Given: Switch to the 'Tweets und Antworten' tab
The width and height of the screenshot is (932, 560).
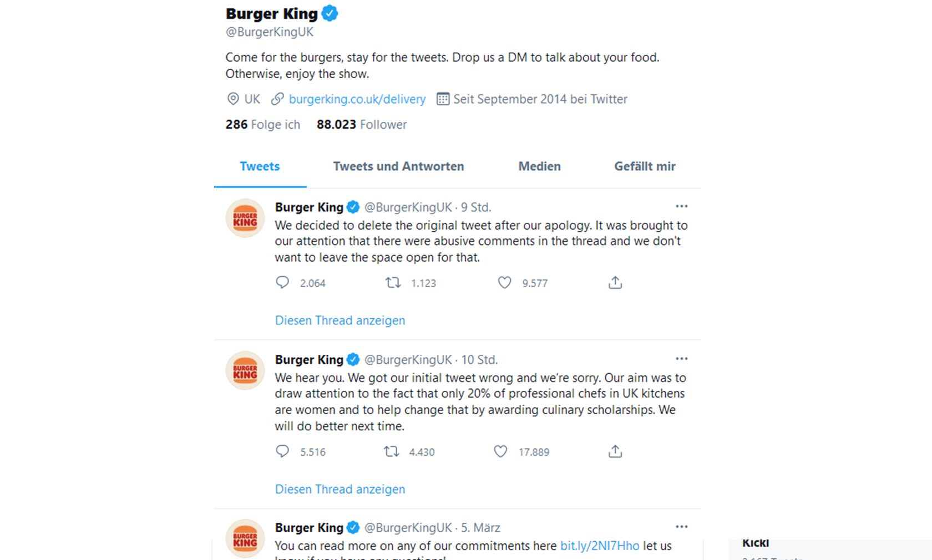Looking at the screenshot, I should click(398, 166).
